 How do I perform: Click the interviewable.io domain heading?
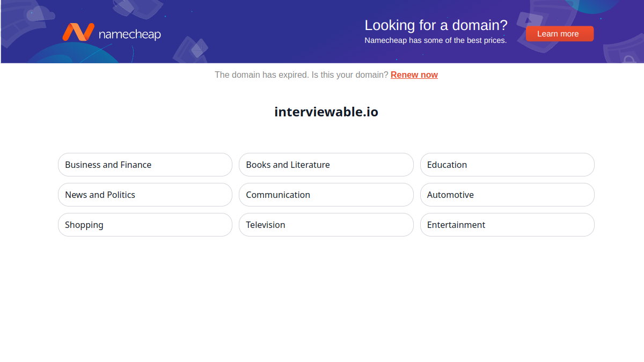pyautogui.click(x=326, y=112)
